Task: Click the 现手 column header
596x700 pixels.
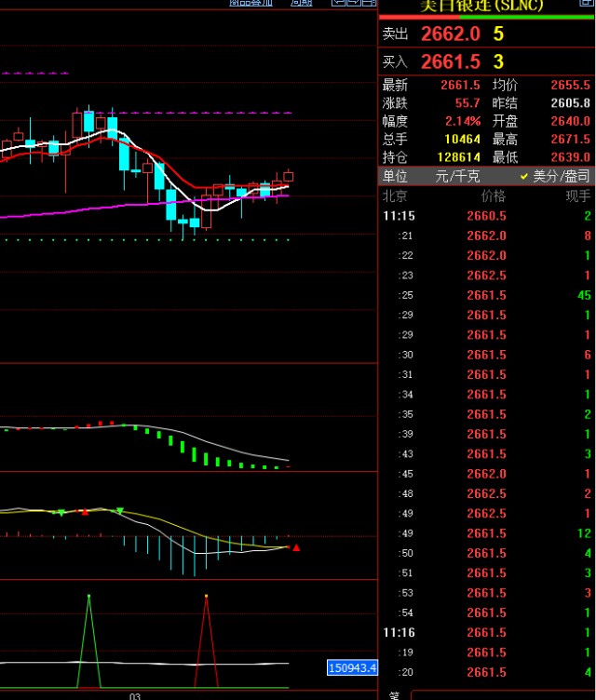Action: (x=577, y=196)
